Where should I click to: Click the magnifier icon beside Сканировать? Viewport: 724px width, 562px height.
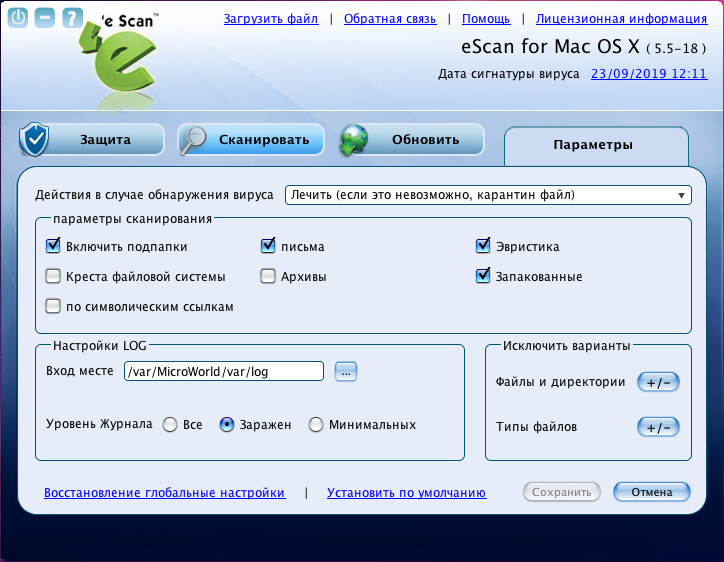coord(193,140)
